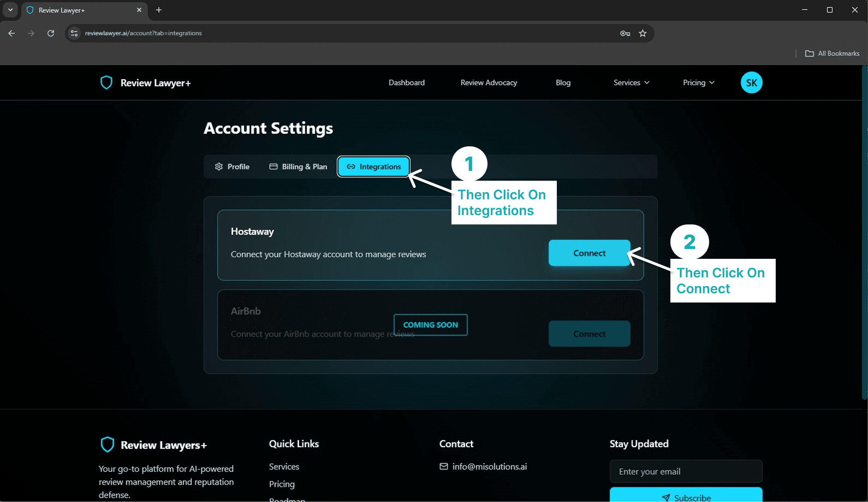Screen dimensions: 868x502
Task: Open the footer Pricing quick link
Action: pos(282,484)
